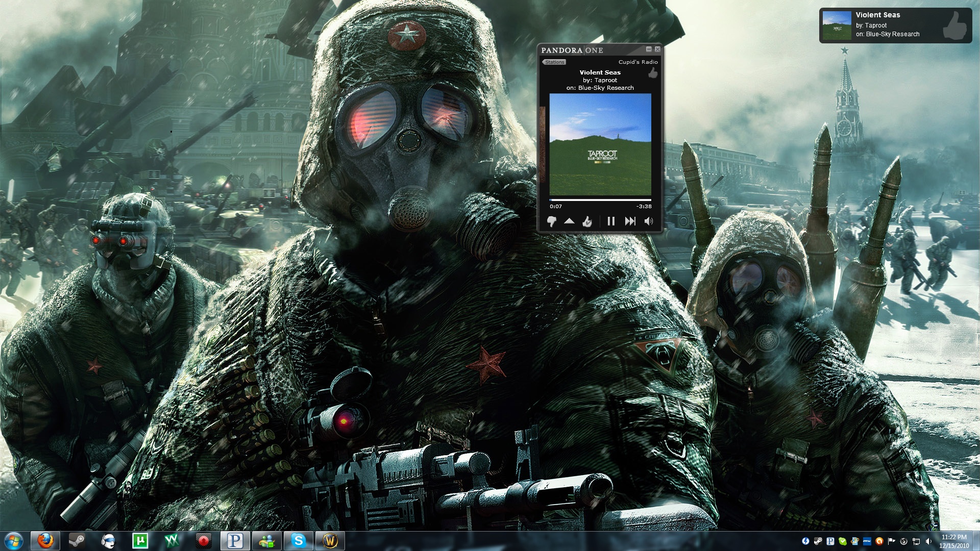Click the green Skype status tray icon
This screenshot has height=551, width=980.
[x=843, y=541]
